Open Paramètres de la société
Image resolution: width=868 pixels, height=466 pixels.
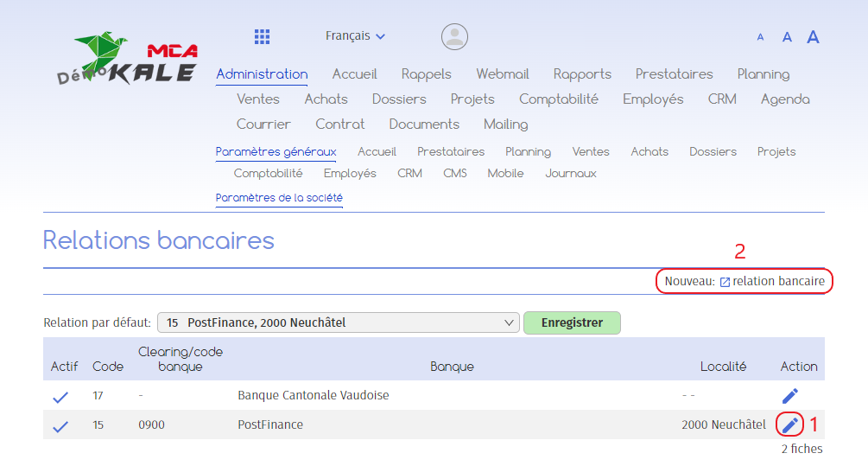[279, 198]
